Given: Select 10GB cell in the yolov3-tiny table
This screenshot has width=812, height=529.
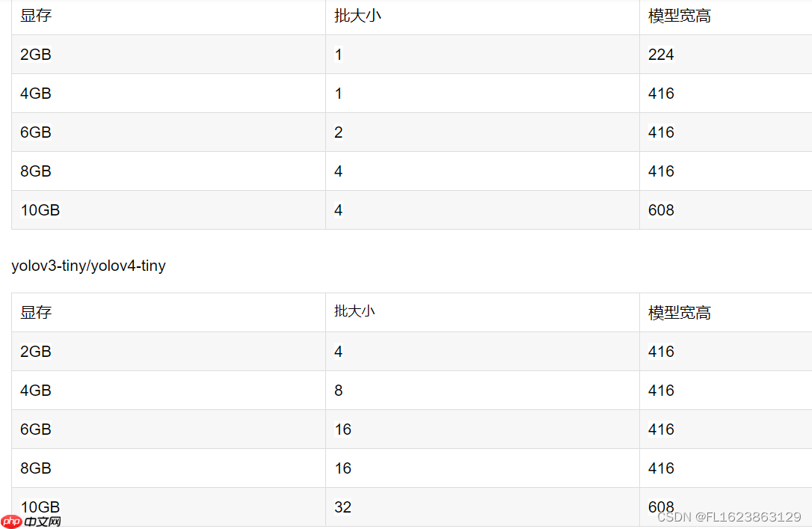Looking at the screenshot, I should [x=40, y=507].
